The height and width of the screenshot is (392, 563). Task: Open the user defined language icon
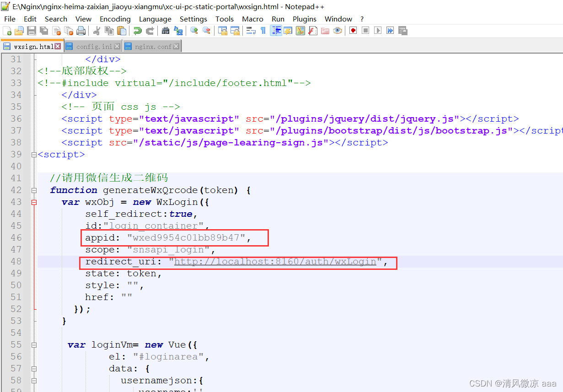(x=288, y=31)
